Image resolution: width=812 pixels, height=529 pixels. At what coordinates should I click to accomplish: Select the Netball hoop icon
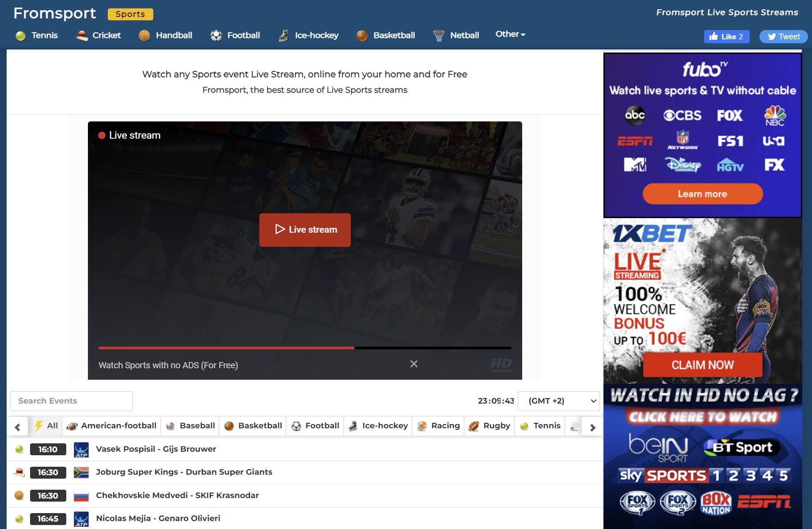click(438, 34)
